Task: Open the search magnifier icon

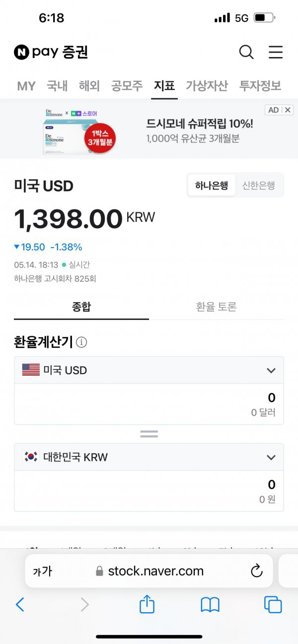Action: click(x=246, y=52)
